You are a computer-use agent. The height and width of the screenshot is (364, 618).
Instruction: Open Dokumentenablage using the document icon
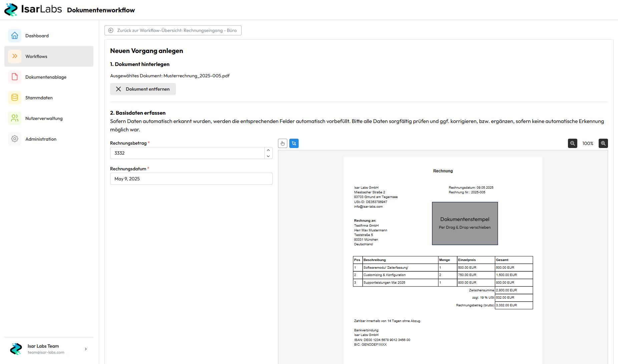15,77
